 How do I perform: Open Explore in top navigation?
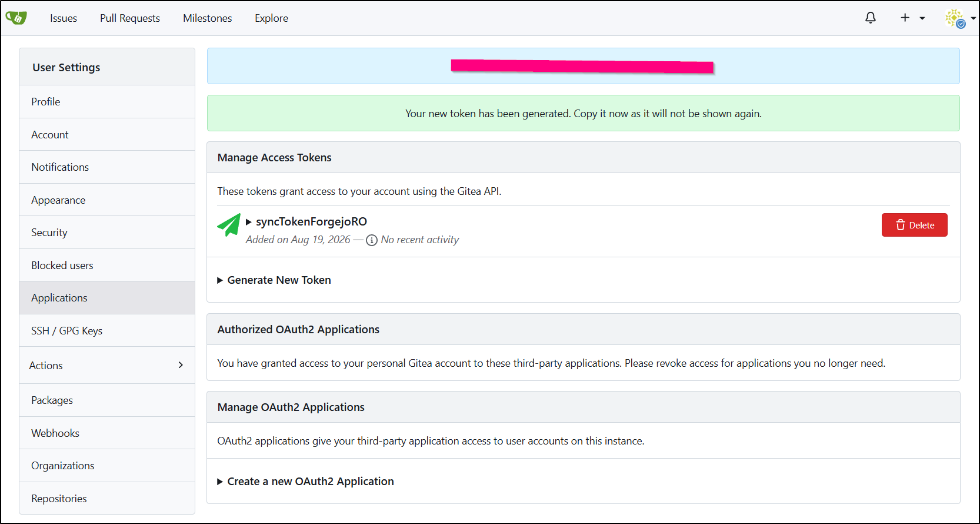click(x=272, y=18)
